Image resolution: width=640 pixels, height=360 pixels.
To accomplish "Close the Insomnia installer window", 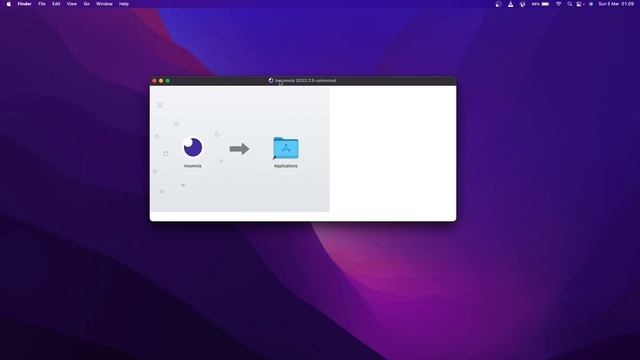I will coord(154,81).
